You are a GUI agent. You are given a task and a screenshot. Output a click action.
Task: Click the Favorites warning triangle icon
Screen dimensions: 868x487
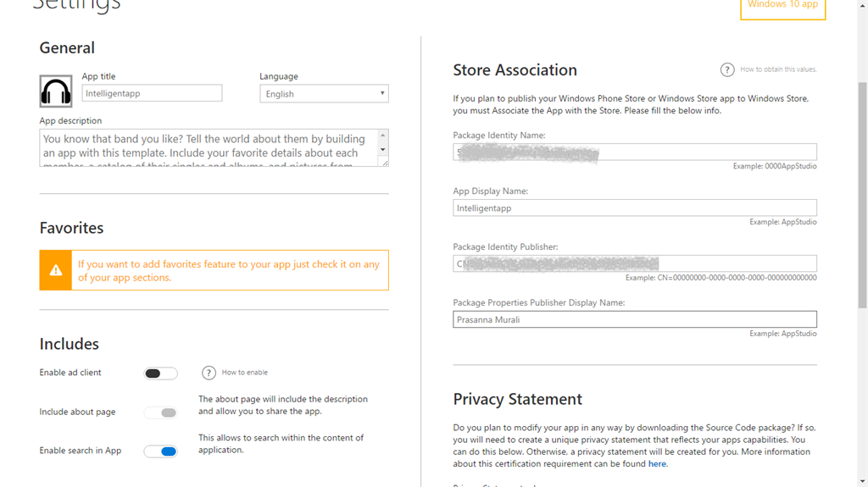point(56,270)
